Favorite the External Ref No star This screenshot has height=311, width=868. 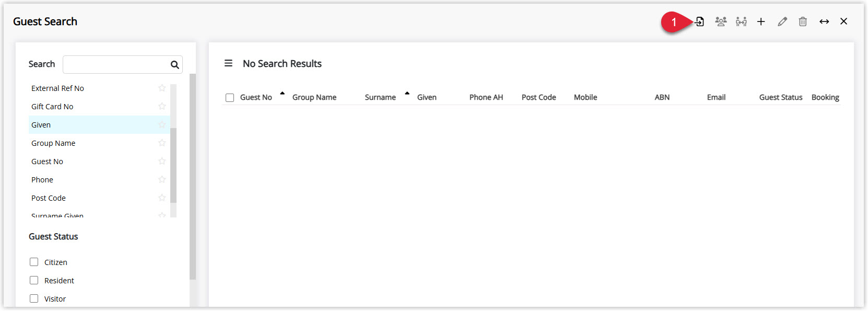(x=162, y=88)
